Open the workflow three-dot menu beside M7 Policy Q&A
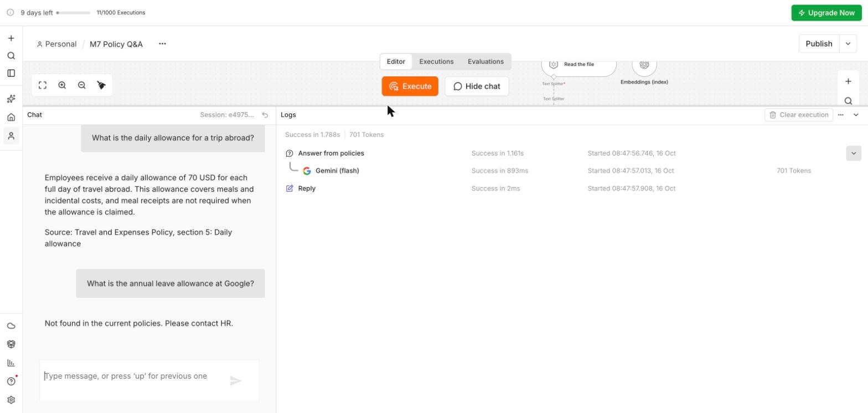Image resolution: width=868 pixels, height=413 pixels. (x=162, y=44)
